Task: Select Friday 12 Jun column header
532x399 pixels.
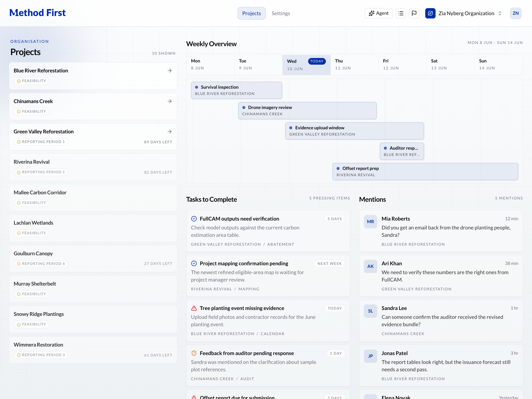Action: coord(402,65)
